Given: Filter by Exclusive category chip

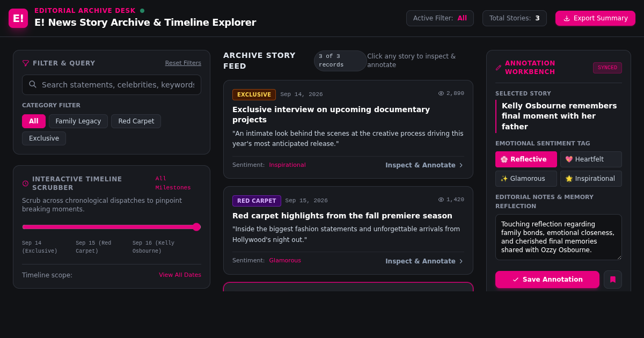Looking at the screenshot, I should click(x=44, y=138).
